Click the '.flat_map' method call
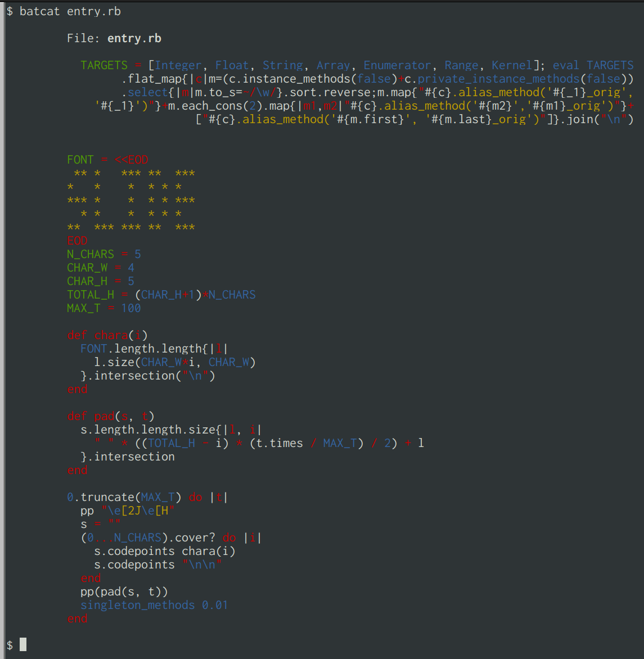Viewport: 644px width, 659px height. [147, 79]
